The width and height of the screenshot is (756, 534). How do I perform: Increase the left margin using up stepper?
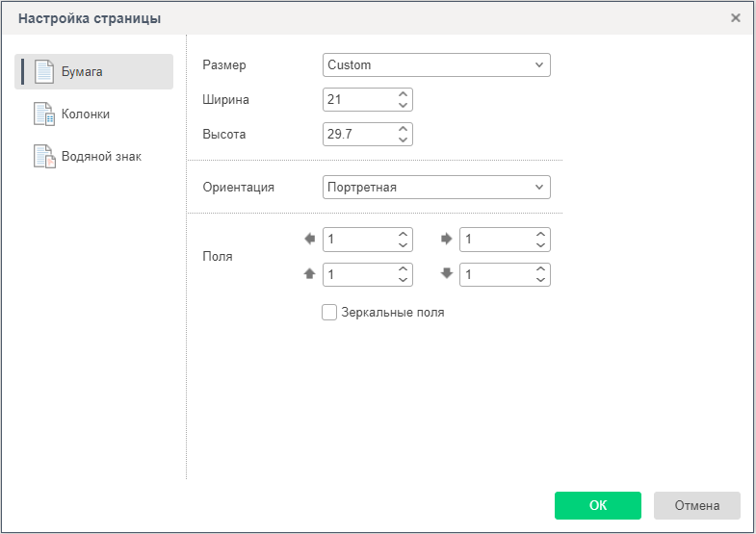(x=403, y=234)
